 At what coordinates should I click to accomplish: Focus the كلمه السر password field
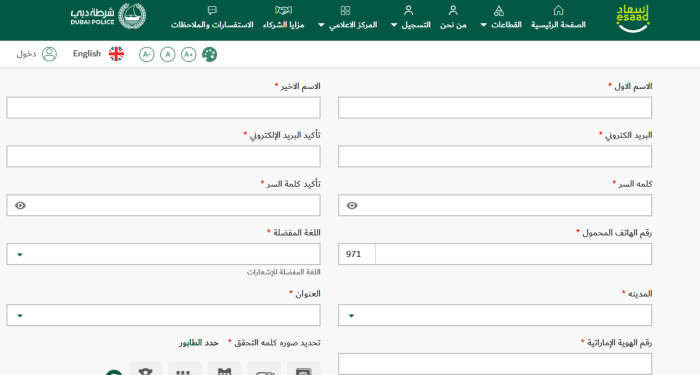(495, 205)
